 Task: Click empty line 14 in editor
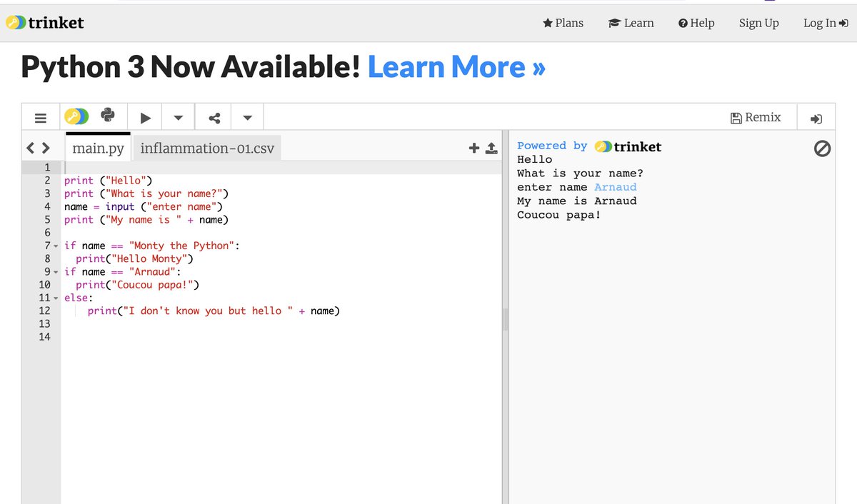coord(281,337)
